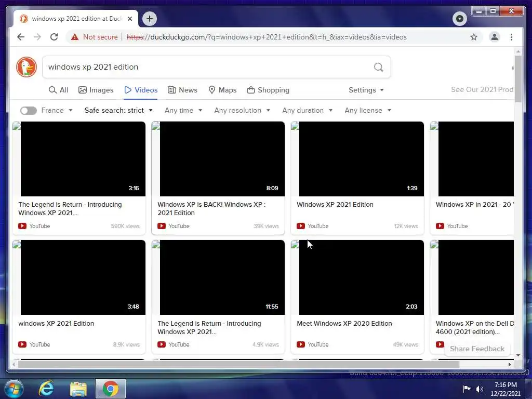The image size is (532, 399).
Task: Open a new browser tab
Action: point(150,19)
